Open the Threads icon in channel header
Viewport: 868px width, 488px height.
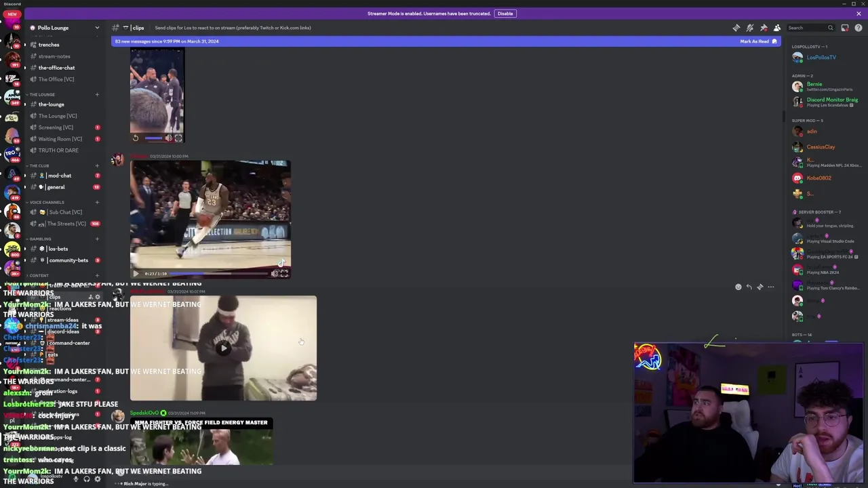736,28
